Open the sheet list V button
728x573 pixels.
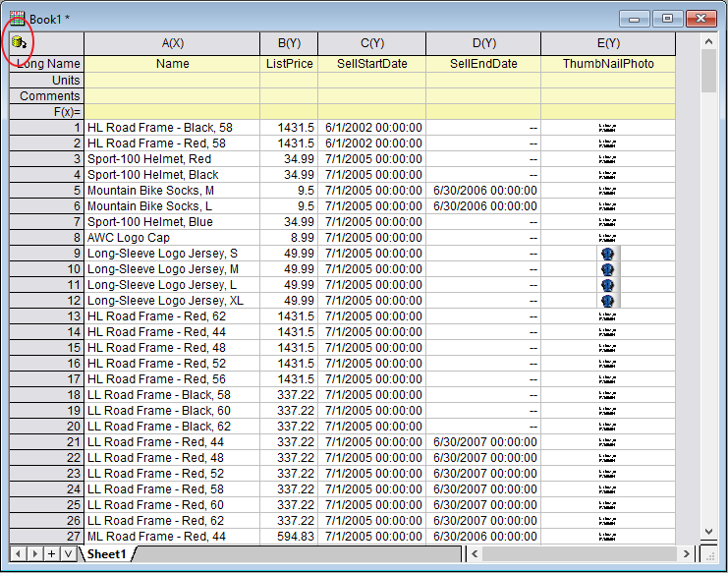(x=67, y=554)
